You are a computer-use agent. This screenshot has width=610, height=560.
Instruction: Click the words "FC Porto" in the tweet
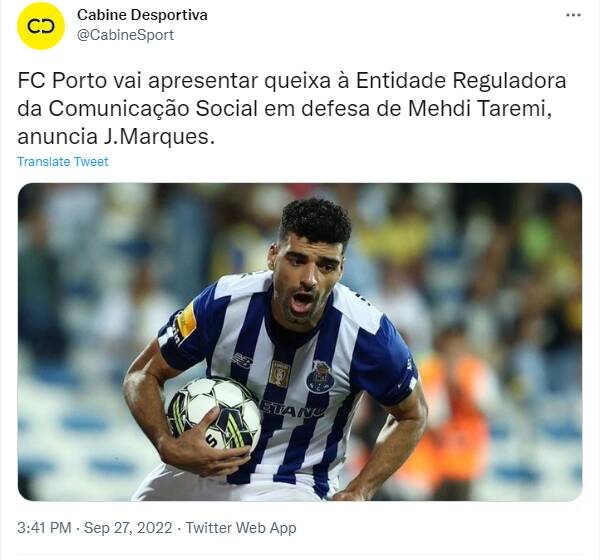tap(62, 81)
